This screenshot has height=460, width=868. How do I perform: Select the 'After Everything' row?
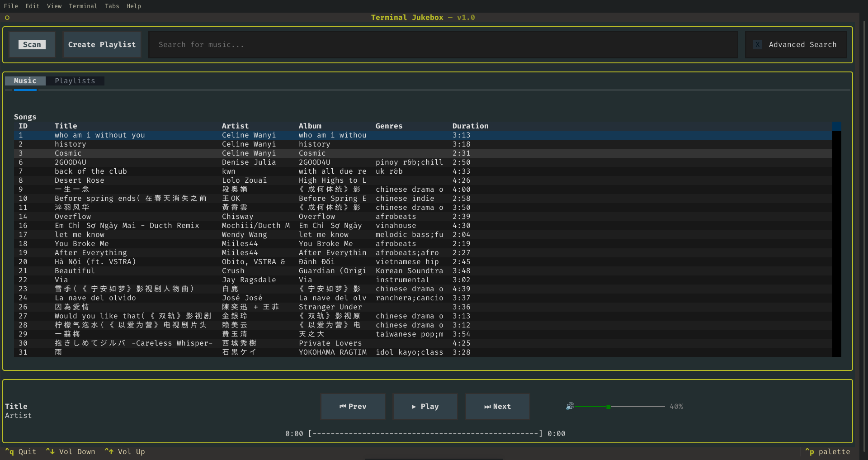pos(423,252)
